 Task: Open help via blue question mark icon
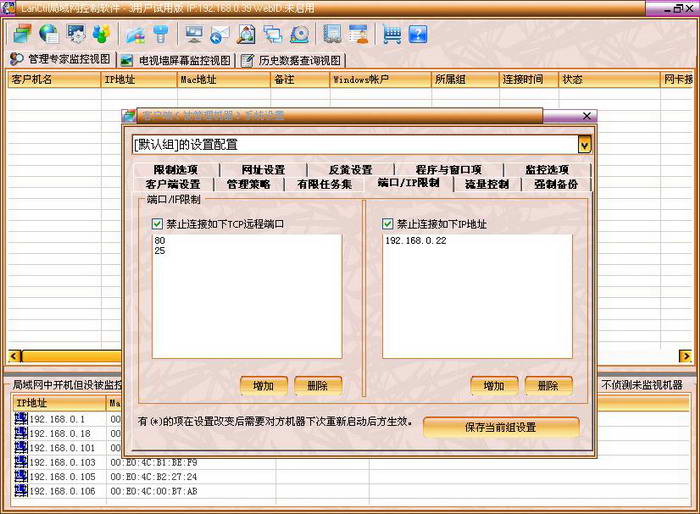tap(418, 34)
